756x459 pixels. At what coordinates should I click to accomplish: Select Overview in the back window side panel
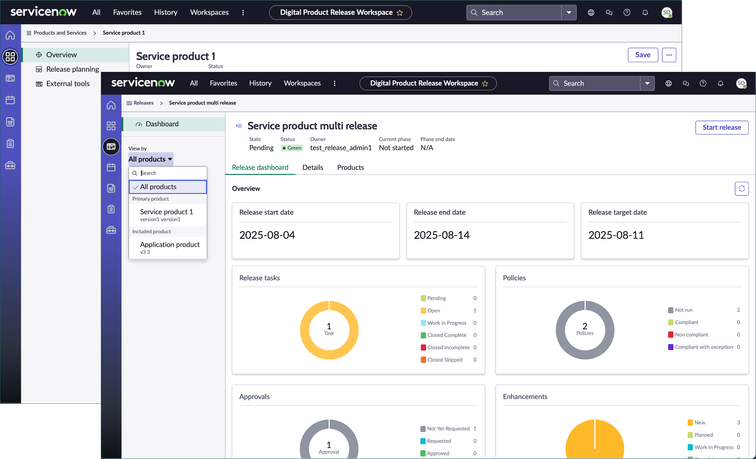click(x=75, y=55)
